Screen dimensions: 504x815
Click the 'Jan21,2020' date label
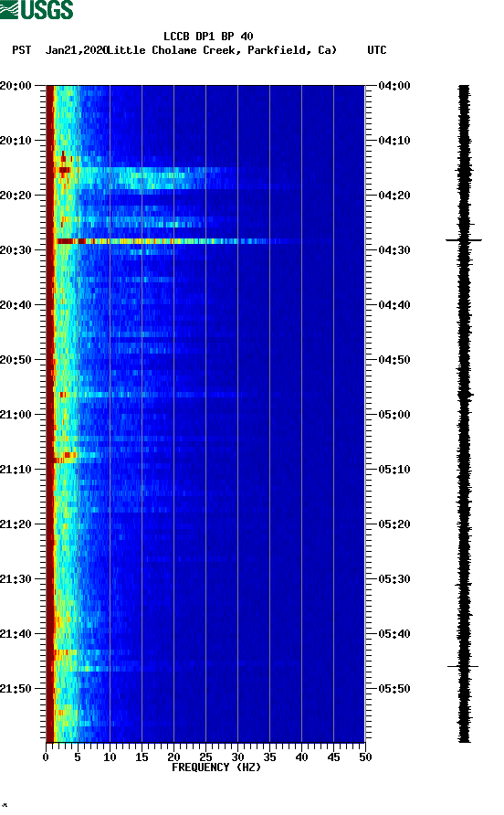77,50
